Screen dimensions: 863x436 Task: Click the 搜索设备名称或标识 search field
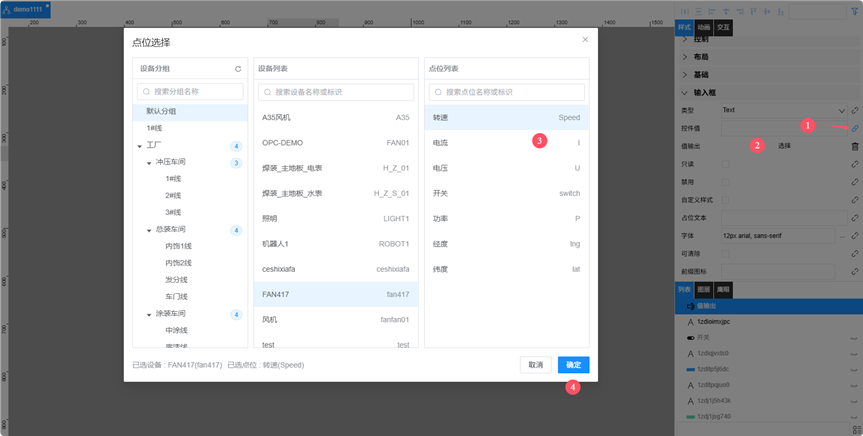[x=336, y=92]
